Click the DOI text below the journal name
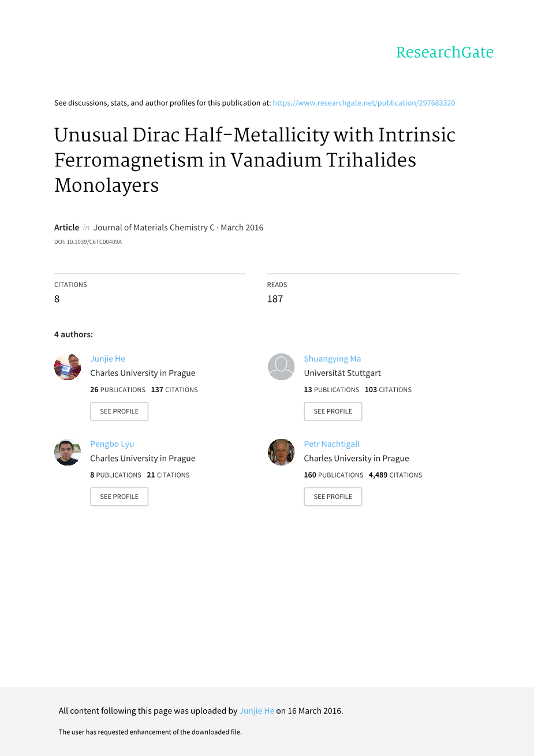 [88, 242]
